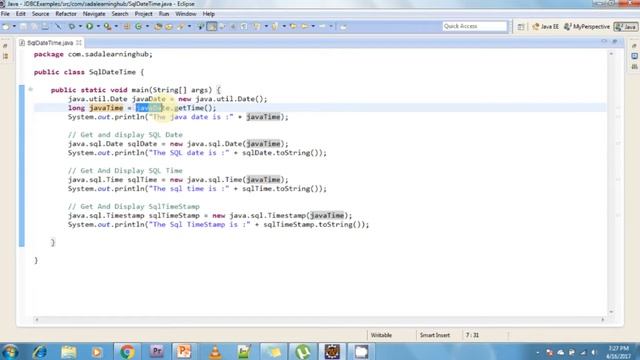
Task: Click the editor vertical scrollbar down arrow
Action: 611,312
